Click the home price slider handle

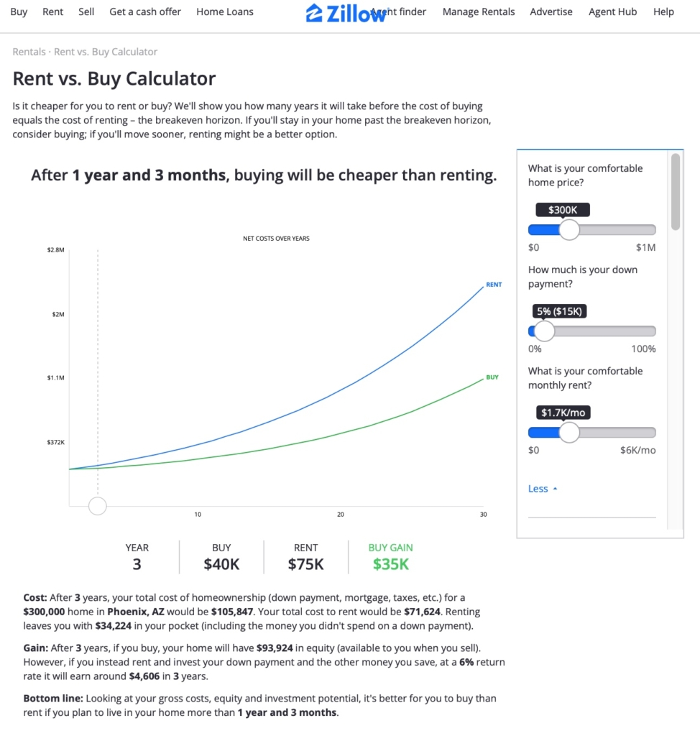pos(569,230)
